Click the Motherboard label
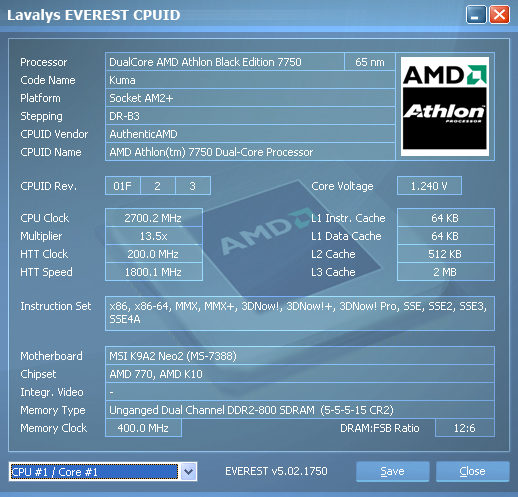 51,356
